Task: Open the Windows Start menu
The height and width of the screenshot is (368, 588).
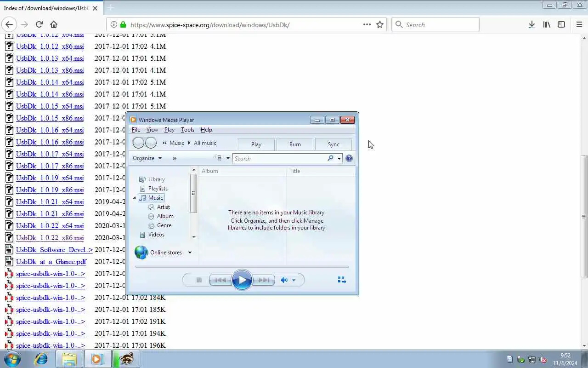Action: click(x=12, y=359)
